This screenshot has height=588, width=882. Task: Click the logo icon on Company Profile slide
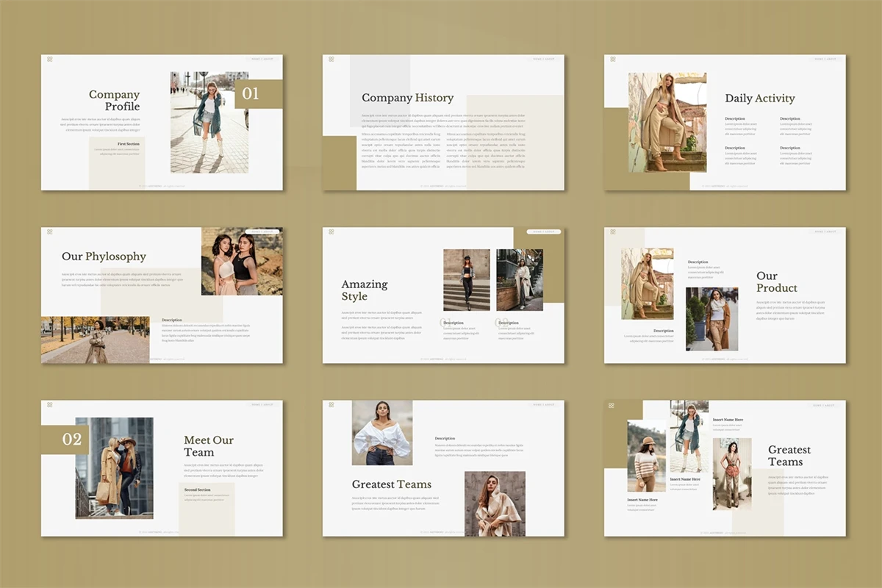tap(50, 59)
